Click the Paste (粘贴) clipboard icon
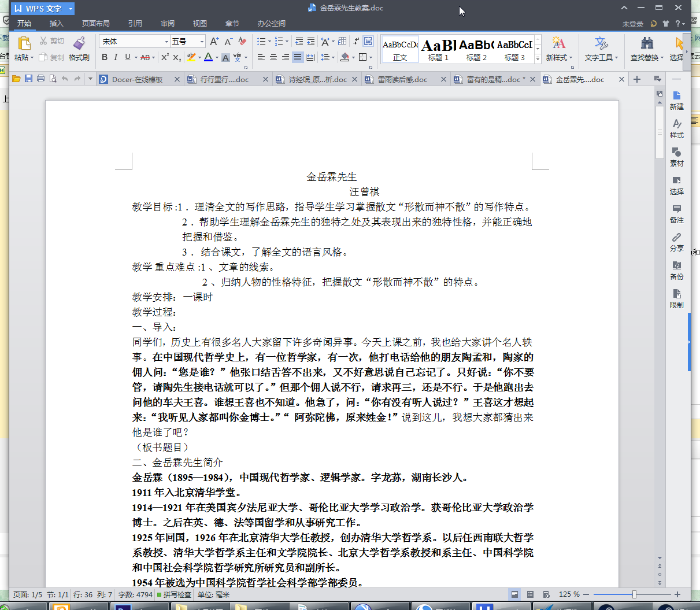700x610 pixels. coord(24,43)
